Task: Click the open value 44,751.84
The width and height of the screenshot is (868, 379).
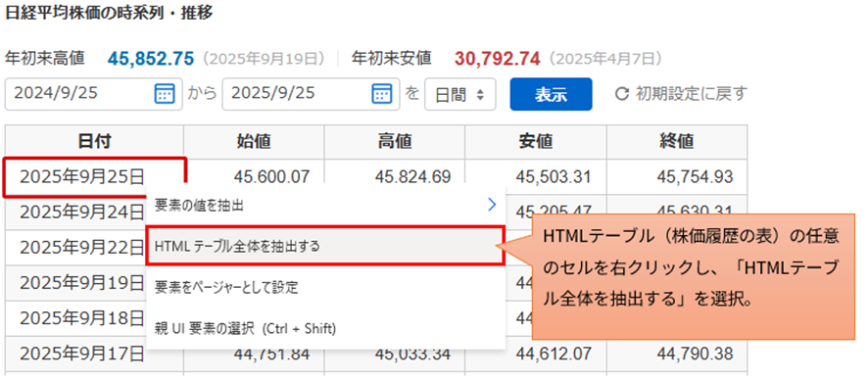Action: click(271, 354)
